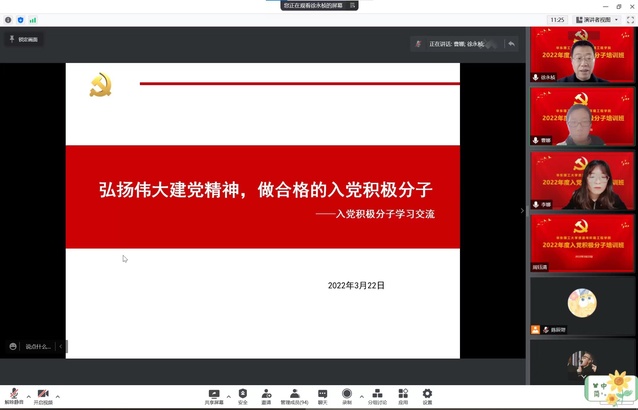Expand share screen options arrow
This screenshot has height=410, width=638.
pyautogui.click(x=228, y=396)
